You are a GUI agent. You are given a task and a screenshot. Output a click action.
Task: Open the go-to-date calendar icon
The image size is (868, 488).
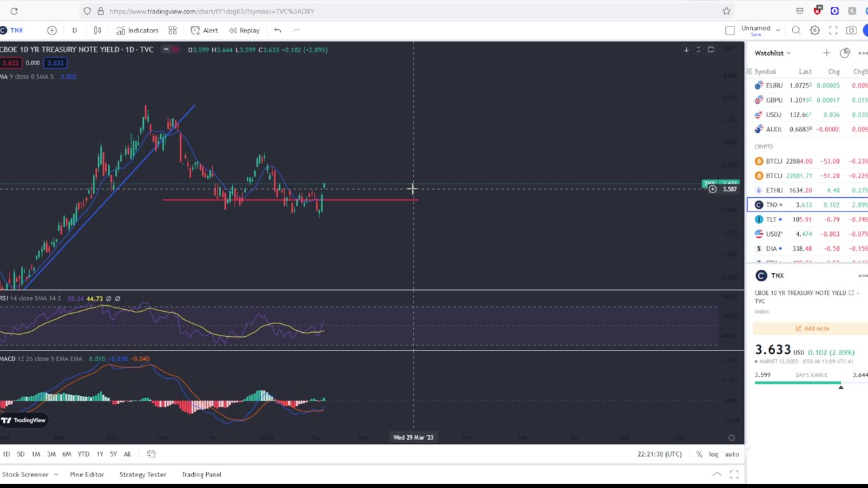click(x=151, y=454)
